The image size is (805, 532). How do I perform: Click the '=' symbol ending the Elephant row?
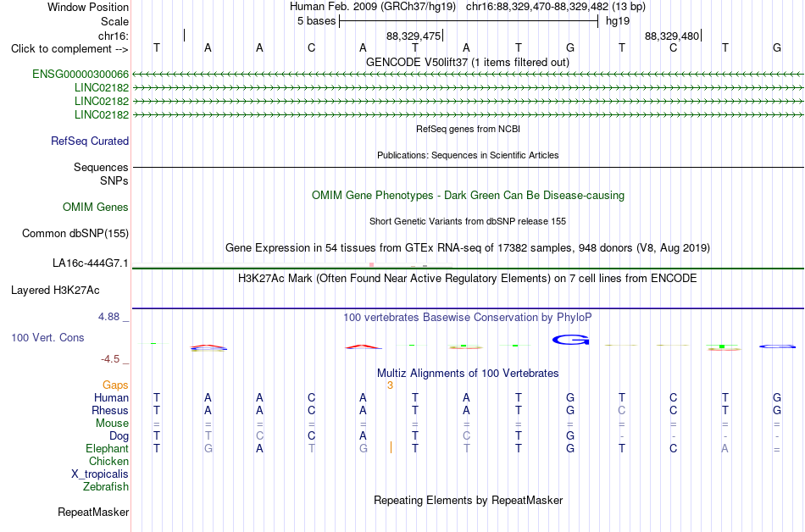pos(777,449)
